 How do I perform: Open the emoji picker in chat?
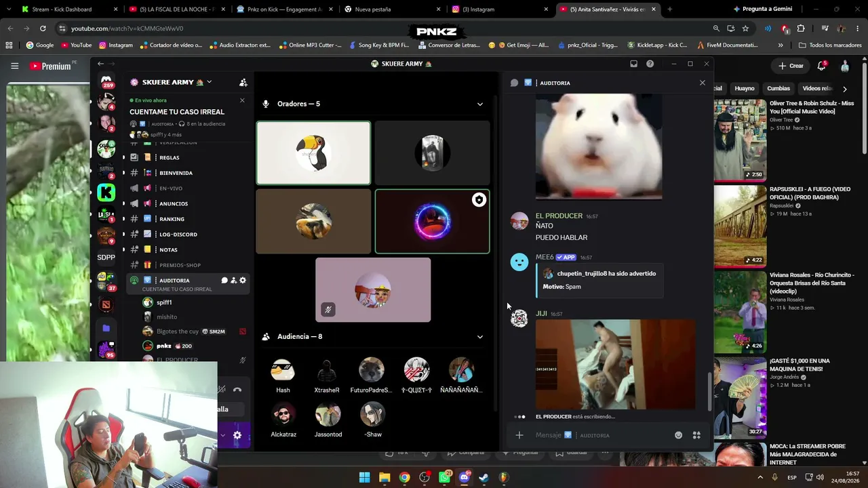[678, 435]
